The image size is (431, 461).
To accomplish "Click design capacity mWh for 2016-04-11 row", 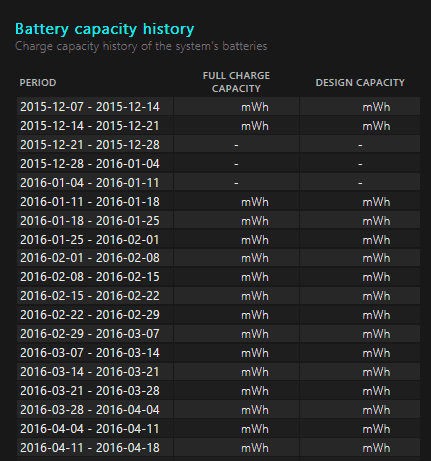I will coord(376,448).
